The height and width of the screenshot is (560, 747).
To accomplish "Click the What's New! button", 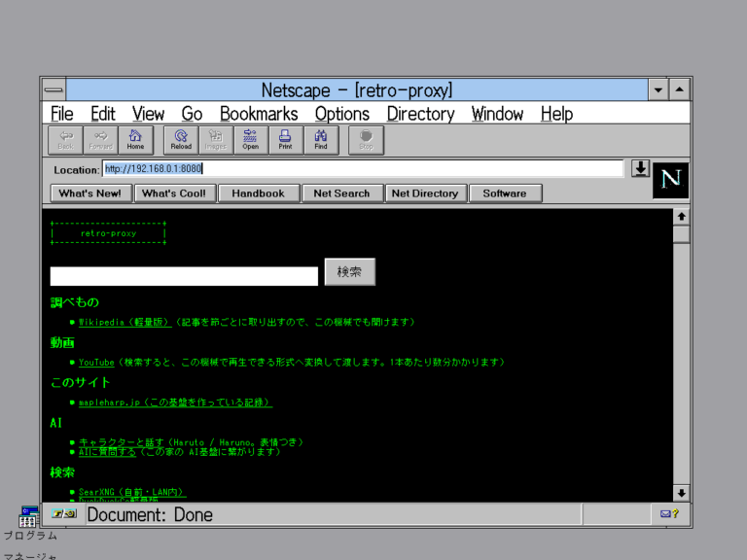I will coord(90,193).
